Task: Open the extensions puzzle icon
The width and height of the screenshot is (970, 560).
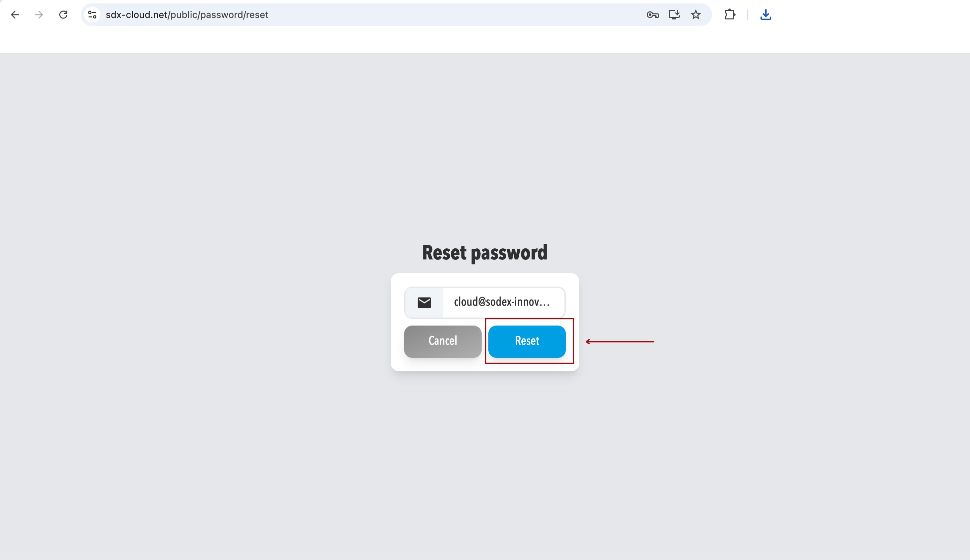Action: click(x=730, y=14)
